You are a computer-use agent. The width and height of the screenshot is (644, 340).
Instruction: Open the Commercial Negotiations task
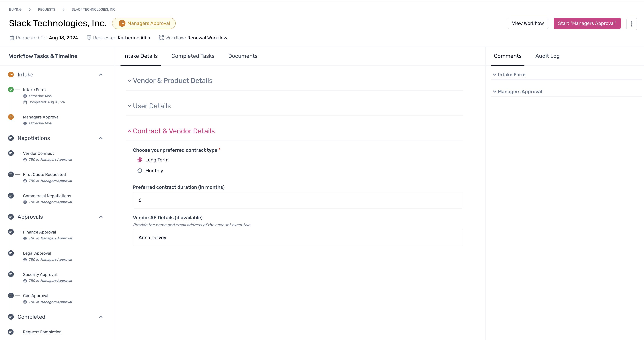47,196
